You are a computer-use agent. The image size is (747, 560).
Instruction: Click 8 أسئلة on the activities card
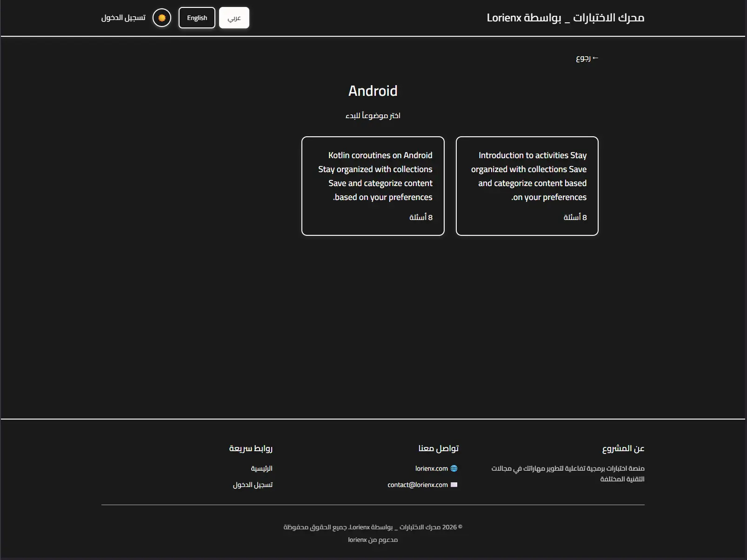click(575, 217)
